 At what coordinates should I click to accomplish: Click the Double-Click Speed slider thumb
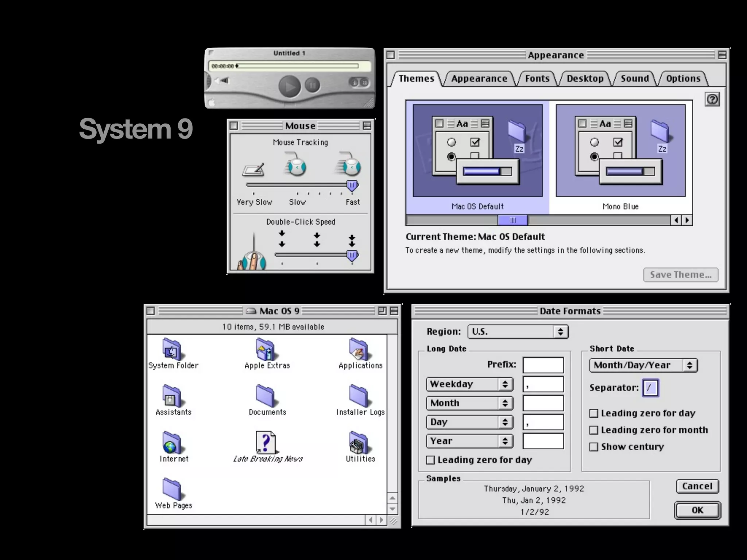tap(352, 256)
